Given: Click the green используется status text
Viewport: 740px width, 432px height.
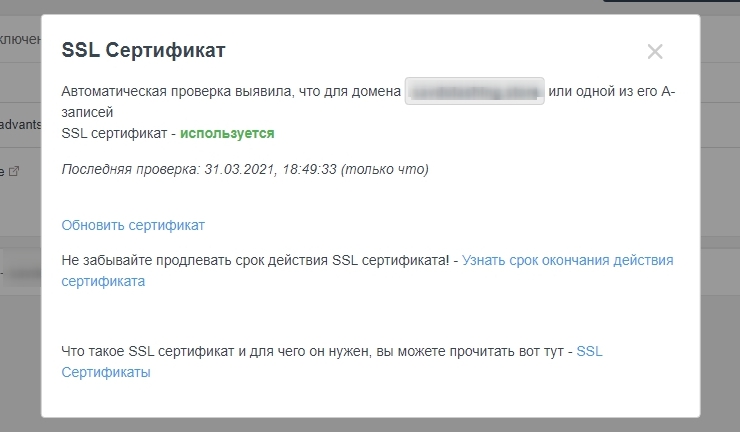Looking at the screenshot, I should [x=227, y=132].
